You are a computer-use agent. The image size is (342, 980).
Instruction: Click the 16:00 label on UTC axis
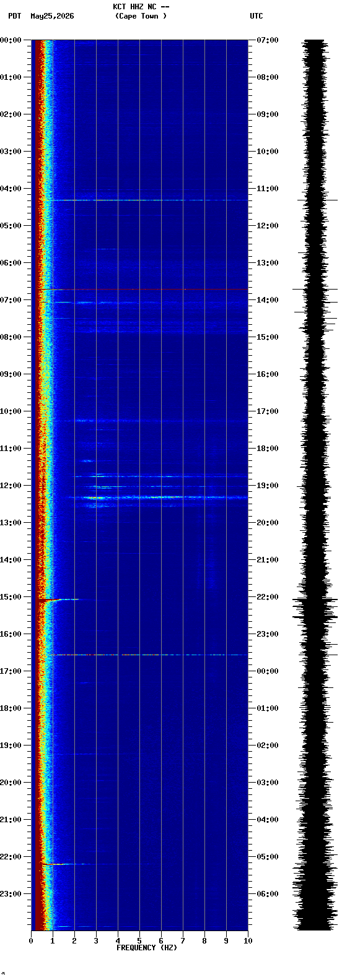coord(268,374)
